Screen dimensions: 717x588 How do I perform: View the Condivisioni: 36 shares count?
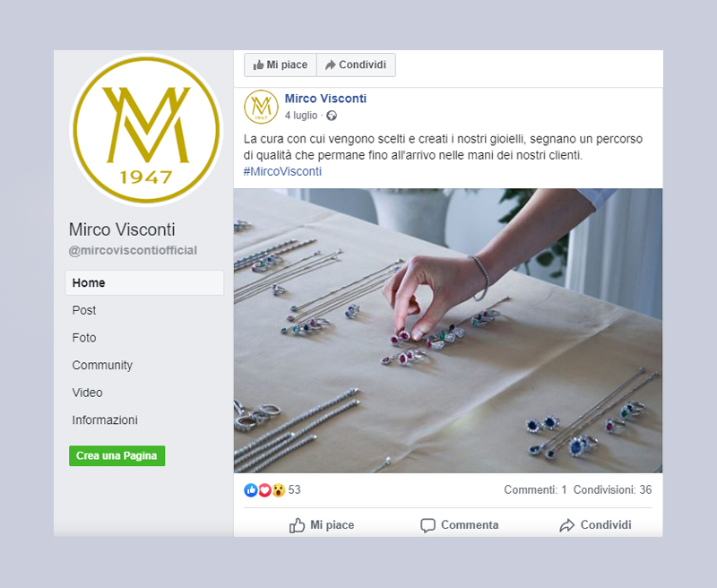click(x=613, y=489)
